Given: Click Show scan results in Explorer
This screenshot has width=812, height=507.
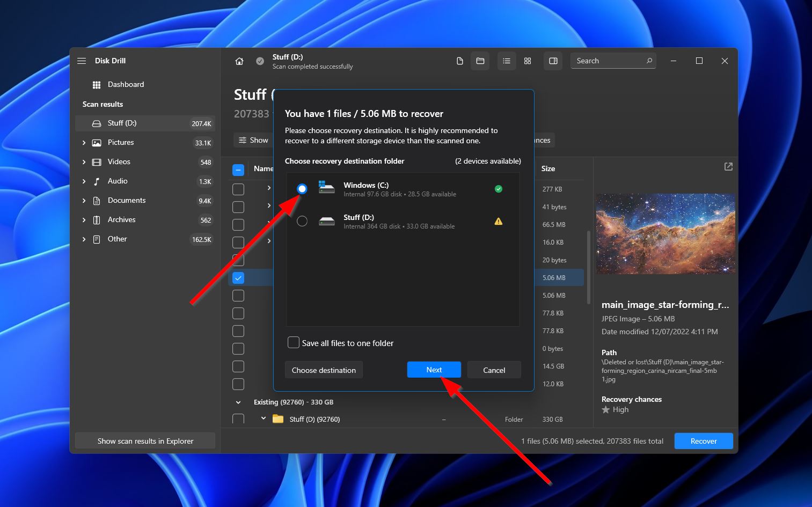Looking at the screenshot, I should [x=145, y=441].
